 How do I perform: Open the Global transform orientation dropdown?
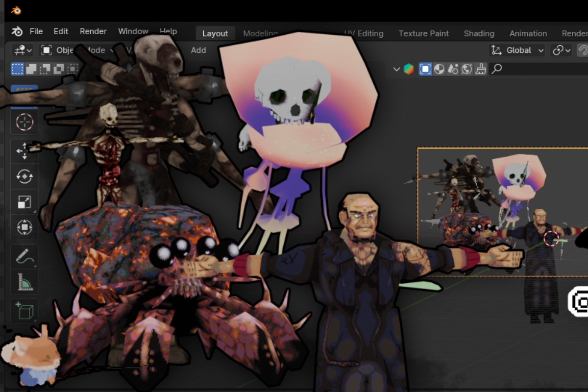pyautogui.click(x=517, y=50)
